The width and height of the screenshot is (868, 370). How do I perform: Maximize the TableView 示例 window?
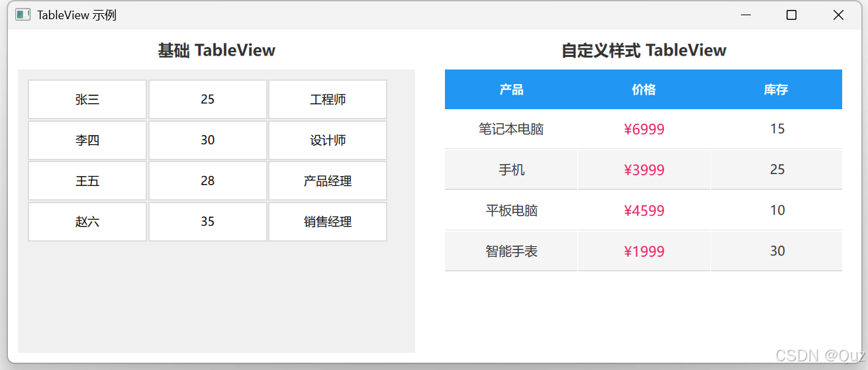(791, 15)
